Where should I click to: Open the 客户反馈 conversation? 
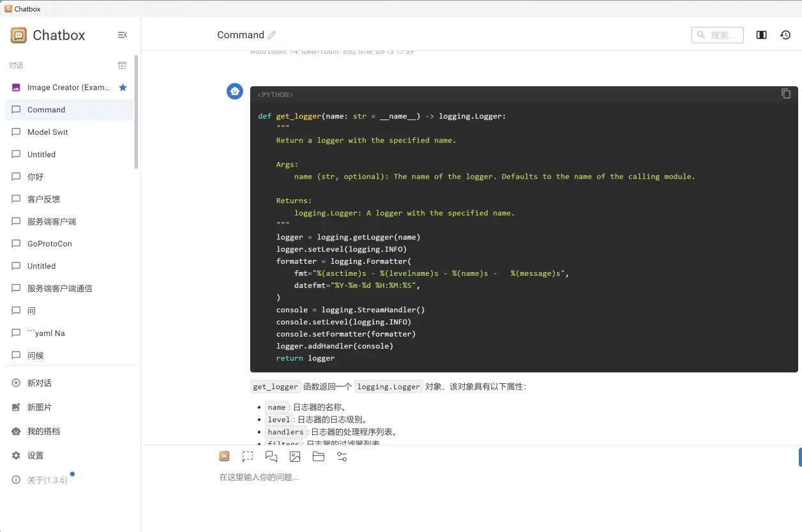coord(70,199)
